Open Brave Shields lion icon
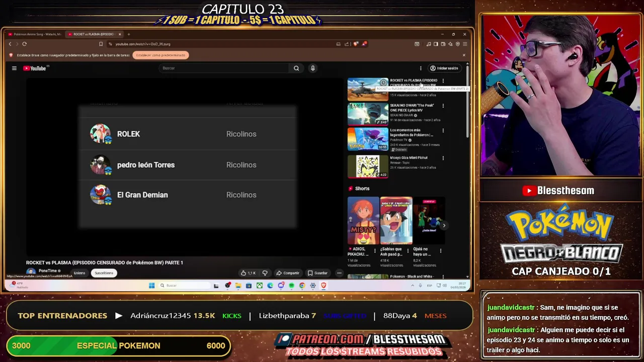Viewport: 644px width, 362px height. pos(356,44)
